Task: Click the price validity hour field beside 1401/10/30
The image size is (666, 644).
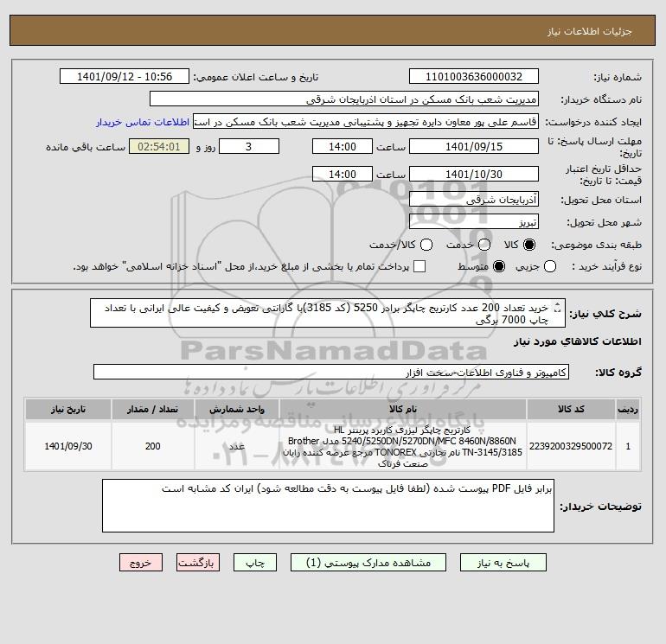Action: [x=343, y=174]
